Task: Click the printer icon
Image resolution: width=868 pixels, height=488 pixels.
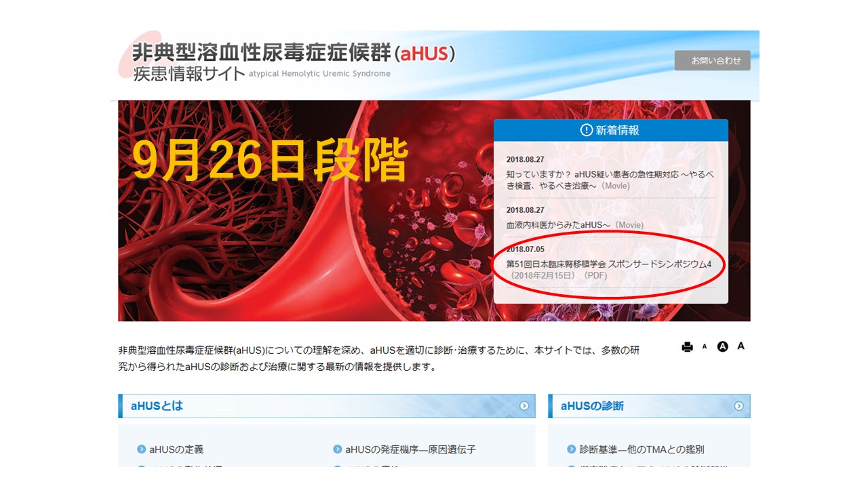Action: click(687, 347)
